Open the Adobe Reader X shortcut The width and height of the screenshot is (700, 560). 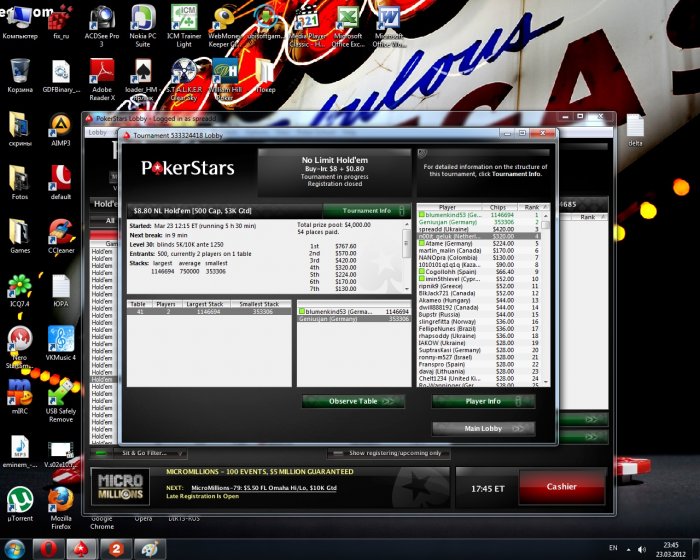[102, 79]
